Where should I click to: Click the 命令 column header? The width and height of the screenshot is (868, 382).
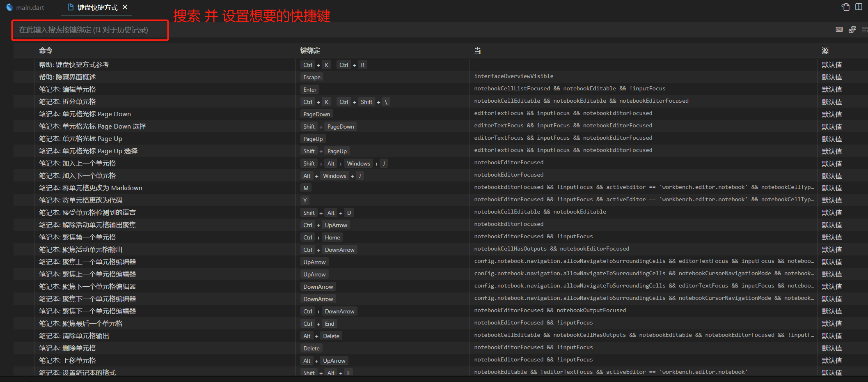[x=46, y=51]
